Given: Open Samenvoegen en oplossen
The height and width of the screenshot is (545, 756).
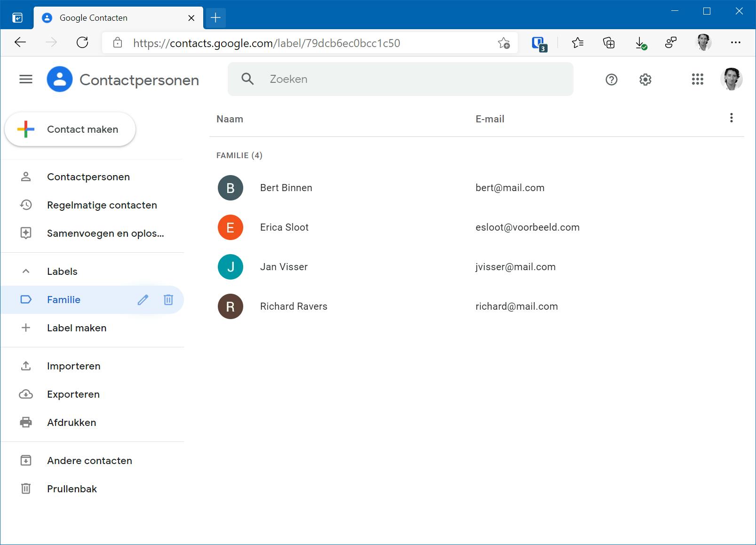Looking at the screenshot, I should tap(105, 233).
